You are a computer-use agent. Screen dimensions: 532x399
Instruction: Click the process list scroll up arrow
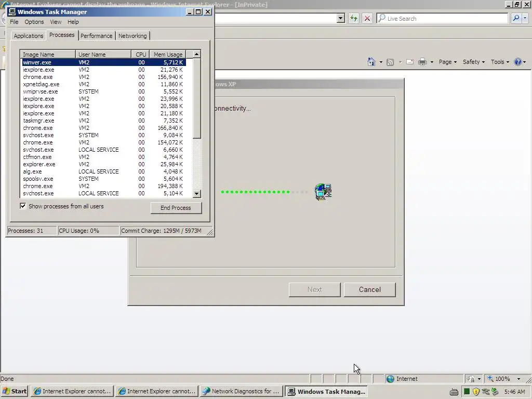[196, 54]
